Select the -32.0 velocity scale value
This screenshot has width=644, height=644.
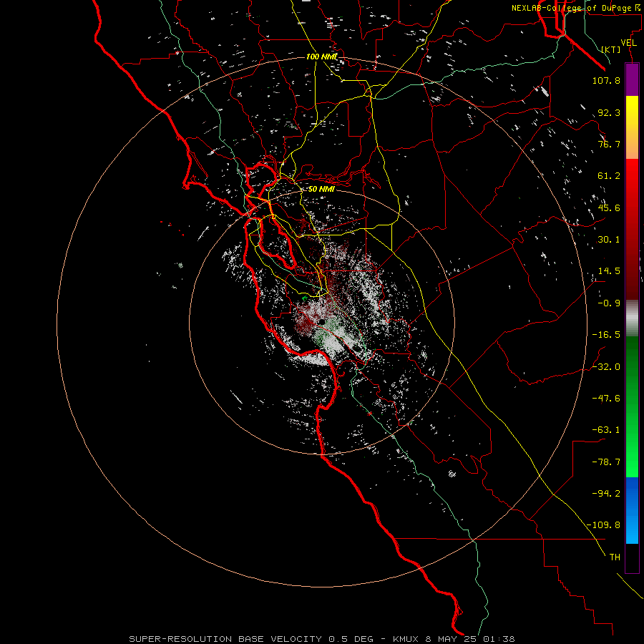tap(606, 367)
